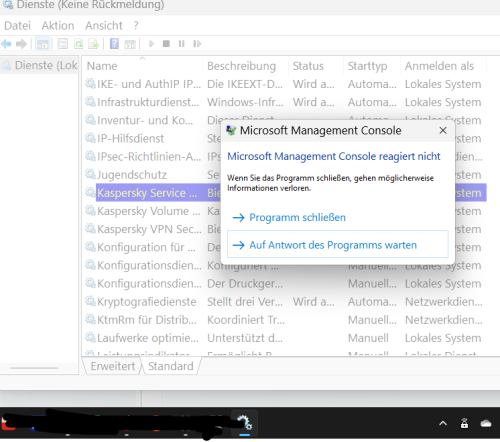
Task: Sort by the Name column header
Action: (x=143, y=66)
